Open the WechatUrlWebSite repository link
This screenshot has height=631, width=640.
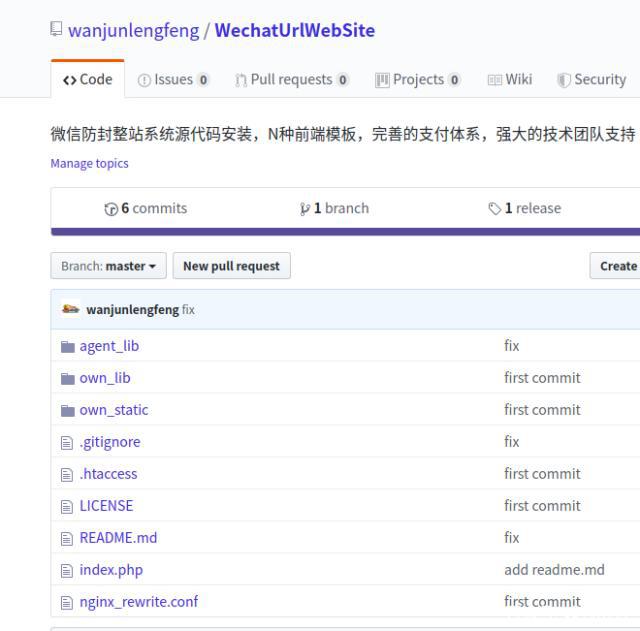(x=295, y=30)
